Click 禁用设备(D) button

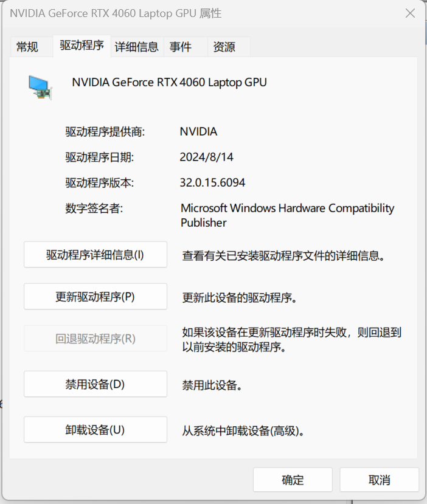click(x=95, y=384)
